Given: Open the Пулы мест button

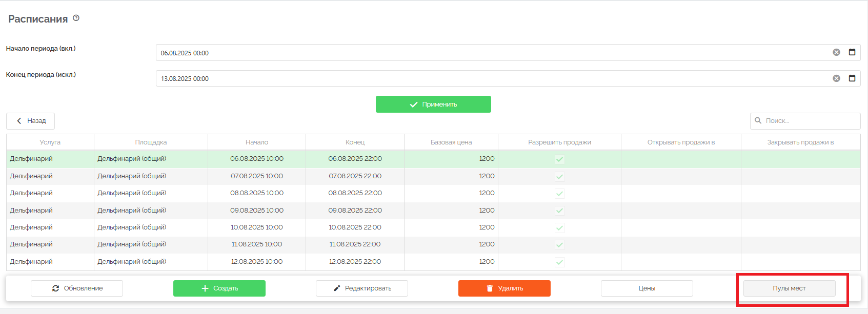Looking at the screenshot, I should tap(790, 288).
